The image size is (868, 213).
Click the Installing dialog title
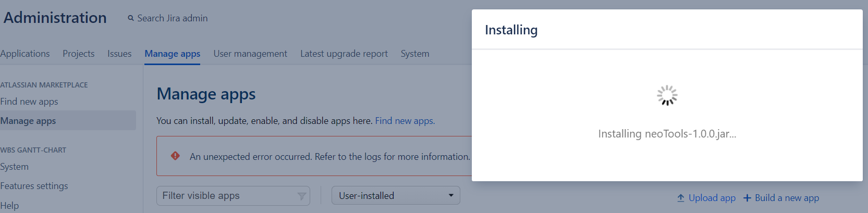[x=511, y=30]
